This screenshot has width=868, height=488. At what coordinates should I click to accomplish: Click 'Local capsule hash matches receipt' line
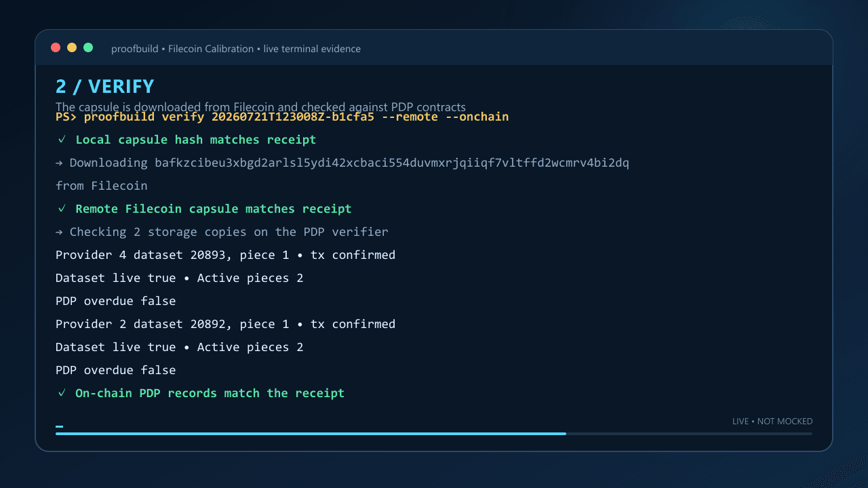click(x=196, y=140)
